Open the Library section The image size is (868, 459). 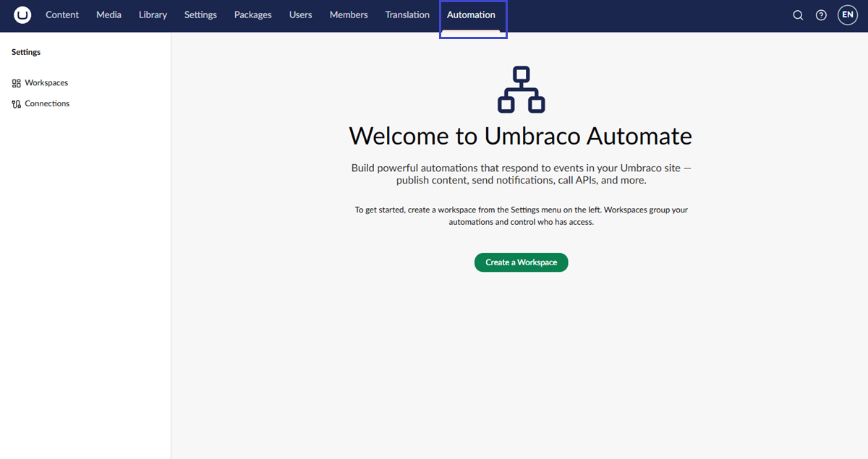(x=153, y=14)
